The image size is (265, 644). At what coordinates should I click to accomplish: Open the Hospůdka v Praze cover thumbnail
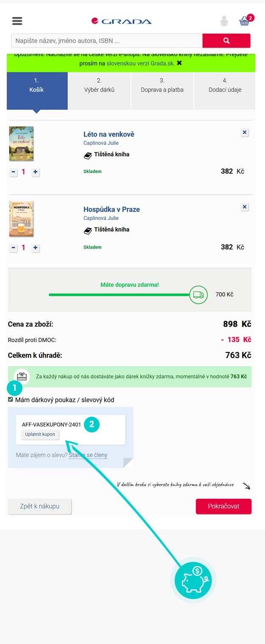(21, 219)
